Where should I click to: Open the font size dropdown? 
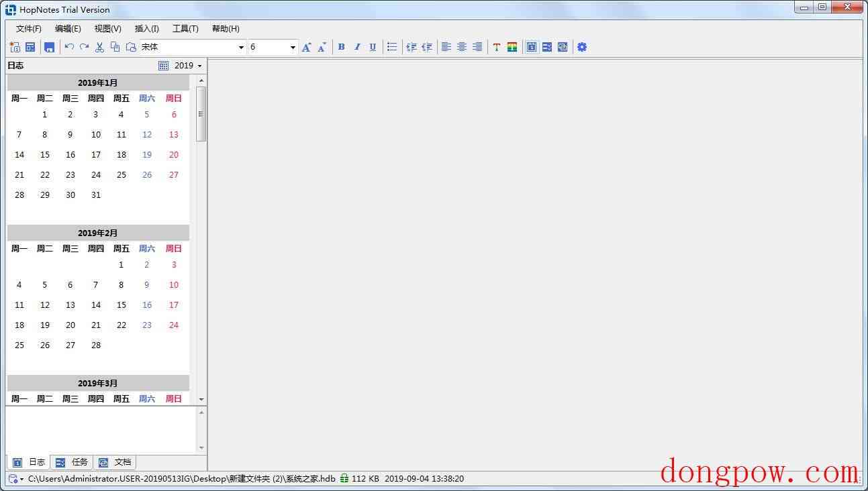click(x=293, y=48)
